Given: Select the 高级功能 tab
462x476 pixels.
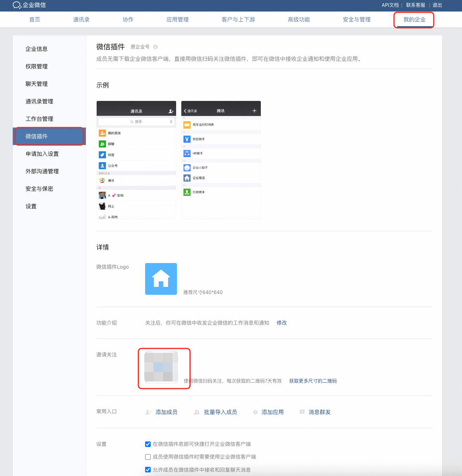Looking at the screenshot, I should (299, 19).
